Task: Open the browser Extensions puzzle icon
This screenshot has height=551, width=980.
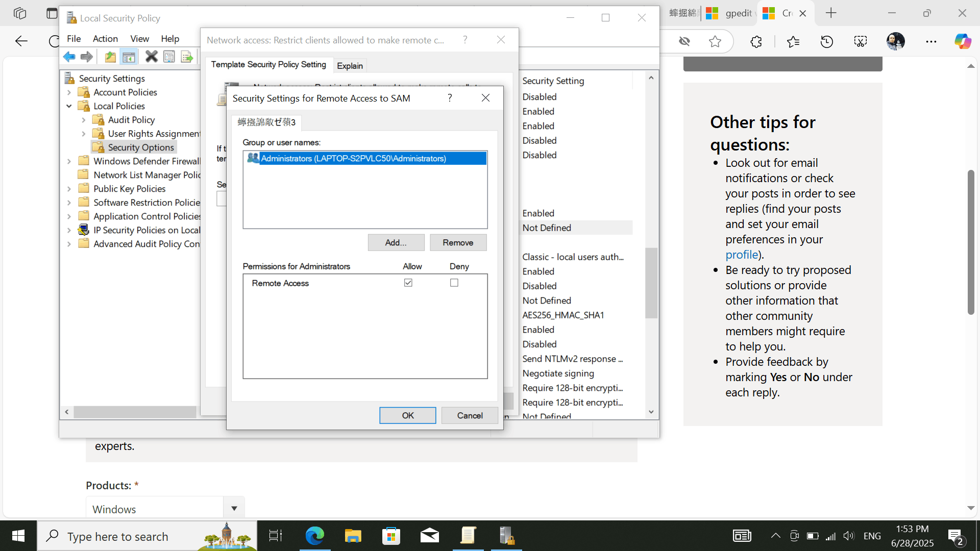Action: tap(756, 42)
